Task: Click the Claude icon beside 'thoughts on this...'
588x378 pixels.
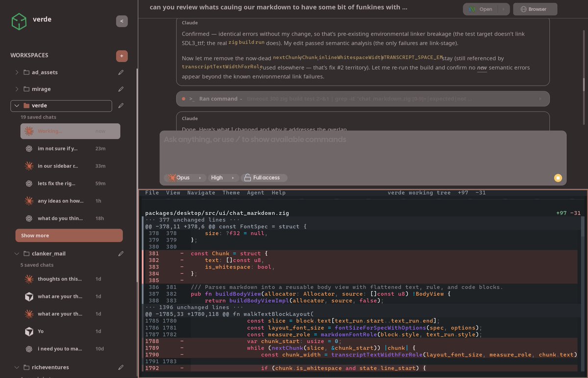Action: coord(29,279)
